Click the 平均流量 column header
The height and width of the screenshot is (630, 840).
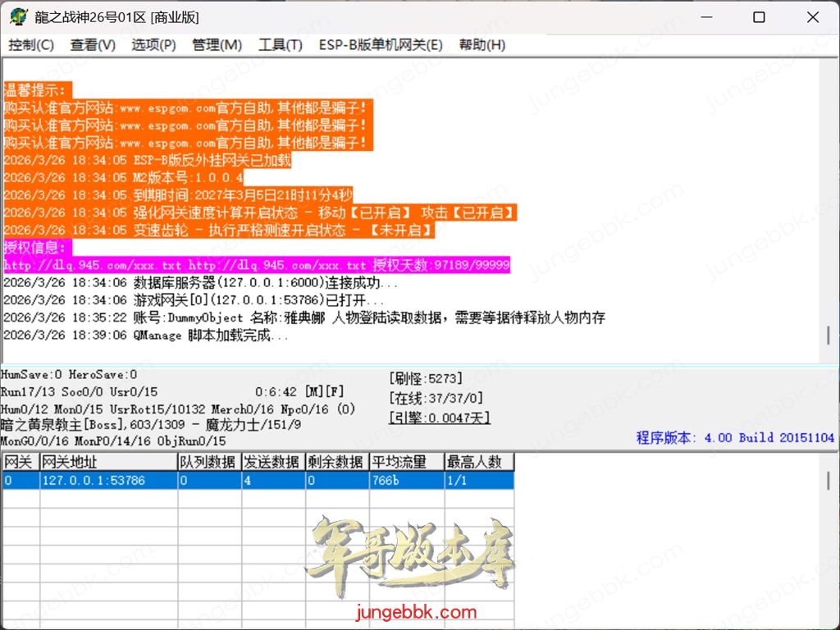coord(405,462)
